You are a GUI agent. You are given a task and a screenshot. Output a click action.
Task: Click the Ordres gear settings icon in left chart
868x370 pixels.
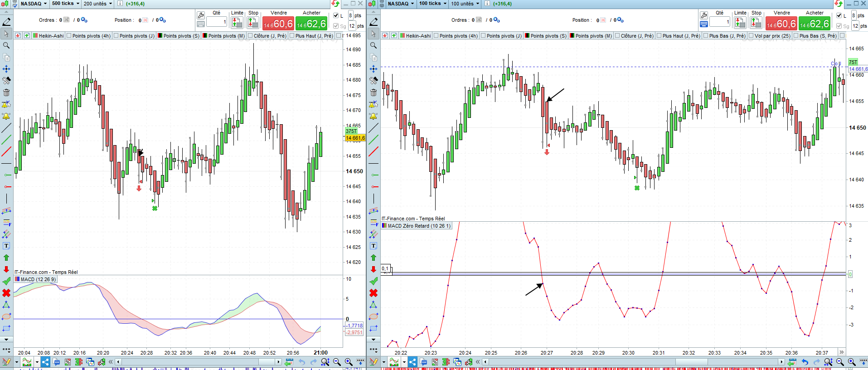tap(84, 20)
